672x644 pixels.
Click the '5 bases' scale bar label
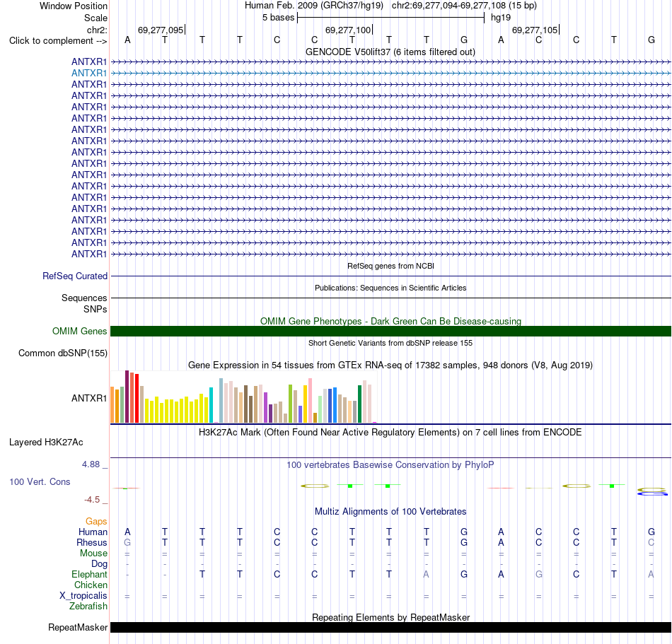[x=278, y=18]
